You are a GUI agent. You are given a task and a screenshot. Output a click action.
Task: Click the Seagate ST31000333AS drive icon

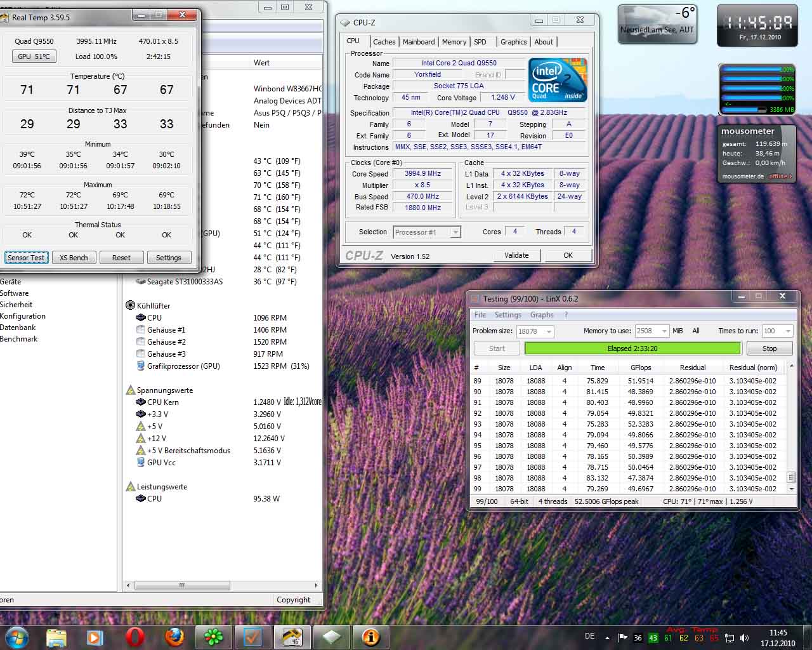pos(141,281)
